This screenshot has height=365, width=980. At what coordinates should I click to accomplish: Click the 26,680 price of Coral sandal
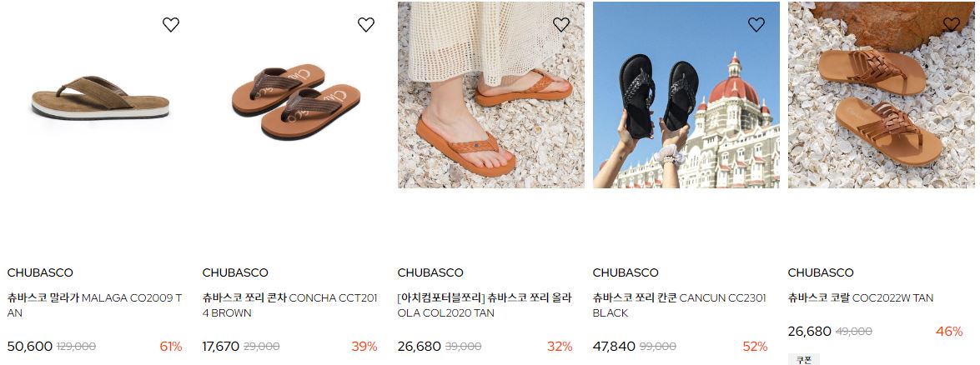[x=809, y=332]
